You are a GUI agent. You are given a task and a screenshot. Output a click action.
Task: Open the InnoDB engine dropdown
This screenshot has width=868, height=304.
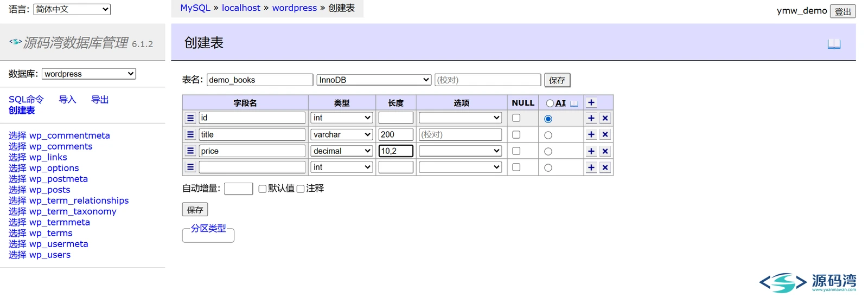click(x=374, y=80)
